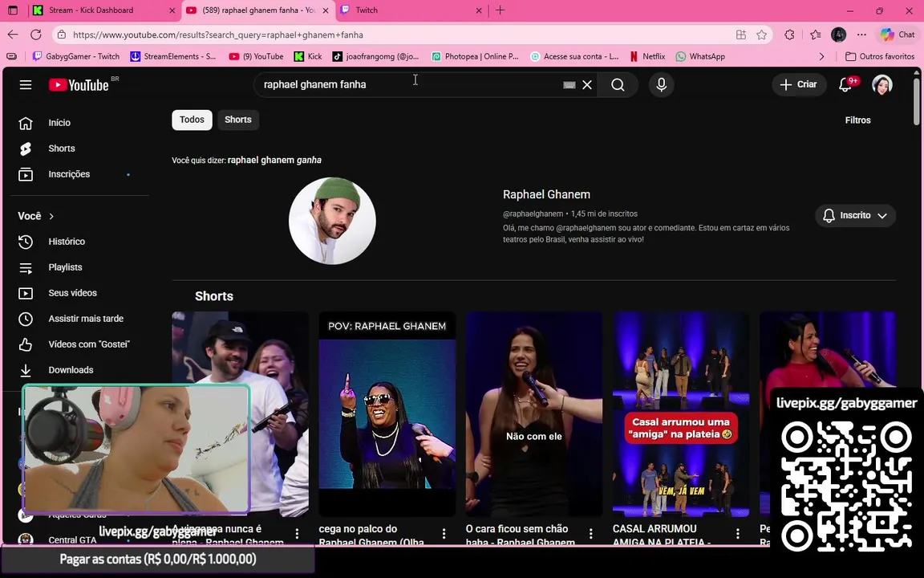Click the browser address bar URL
Viewport: 924px width, 578px height.
pos(218,35)
